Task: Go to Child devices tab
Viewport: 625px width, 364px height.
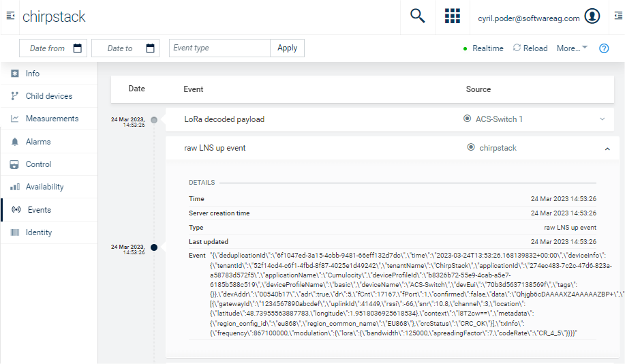Action: 48,96
